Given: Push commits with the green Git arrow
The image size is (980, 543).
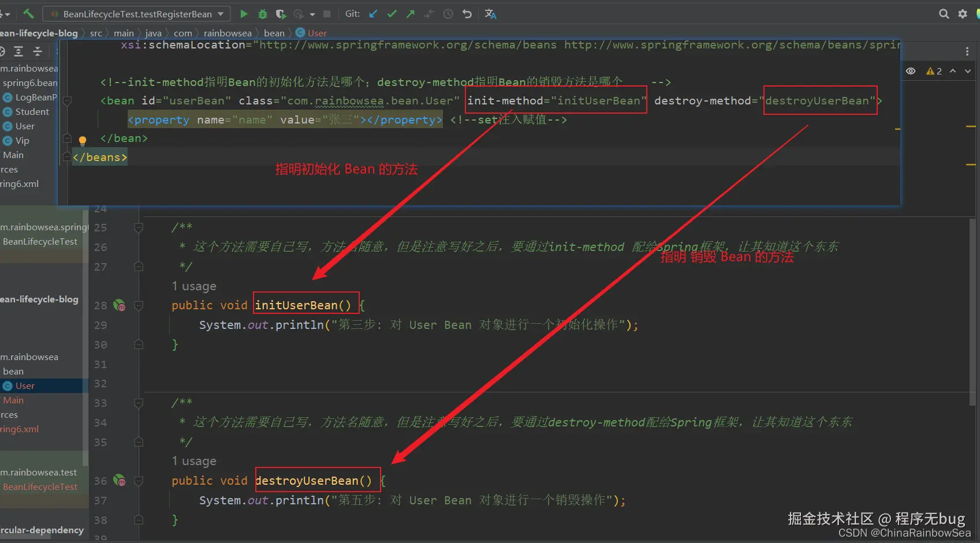Looking at the screenshot, I should tap(410, 14).
